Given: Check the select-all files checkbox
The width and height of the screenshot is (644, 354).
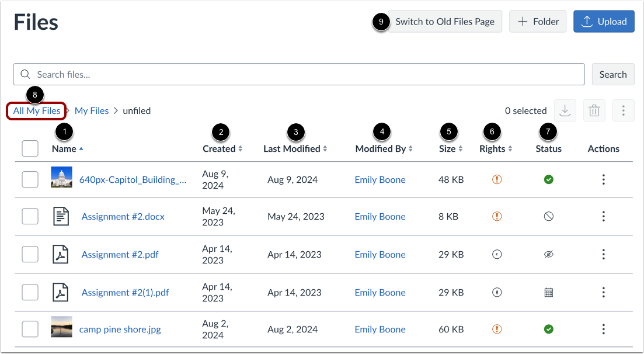Looking at the screenshot, I should click(30, 149).
